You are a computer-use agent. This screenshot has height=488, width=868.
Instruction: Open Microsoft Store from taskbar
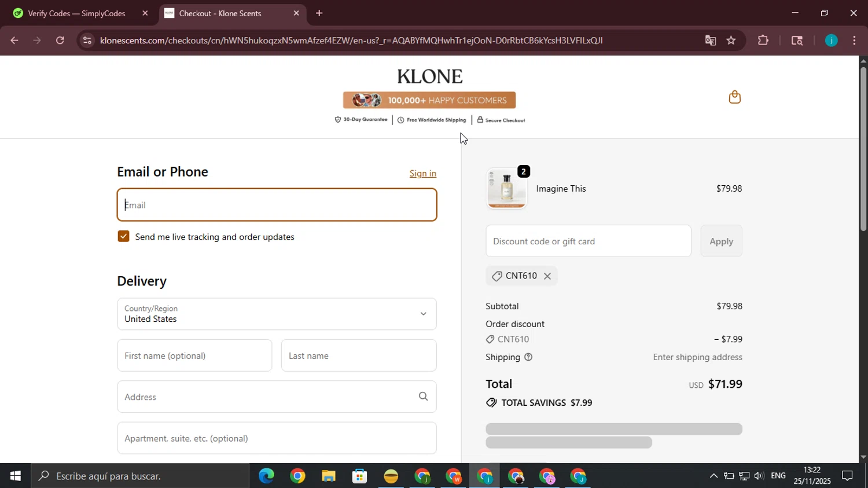[x=360, y=476]
